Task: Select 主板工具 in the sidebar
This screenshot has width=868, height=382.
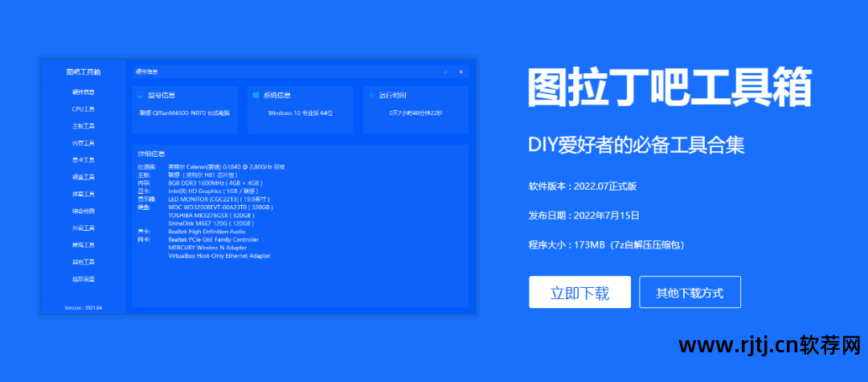Action: click(x=83, y=126)
